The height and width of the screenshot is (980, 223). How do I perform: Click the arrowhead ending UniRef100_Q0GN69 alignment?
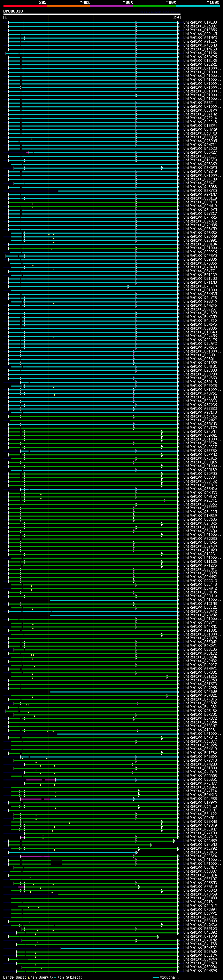pyautogui.click(x=174, y=841)
